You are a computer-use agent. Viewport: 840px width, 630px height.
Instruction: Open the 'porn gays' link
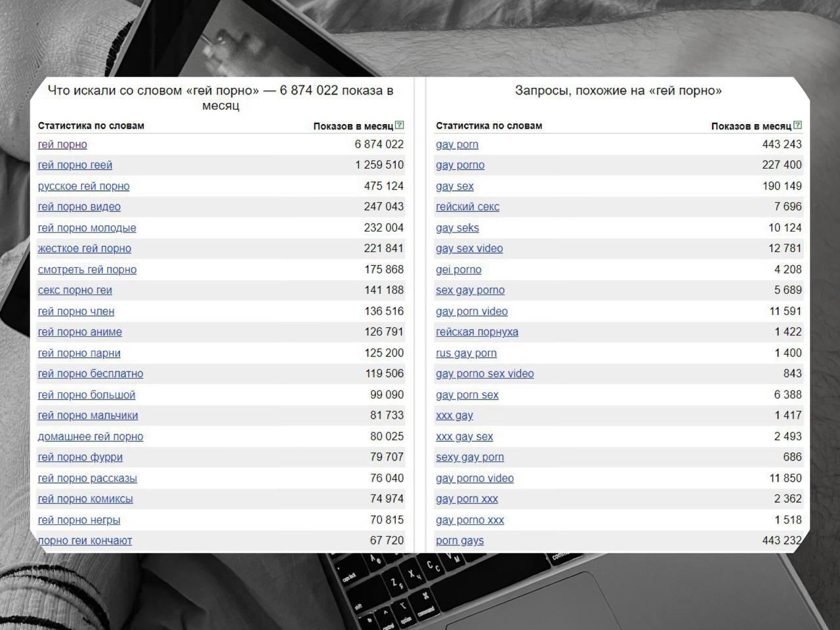click(459, 541)
